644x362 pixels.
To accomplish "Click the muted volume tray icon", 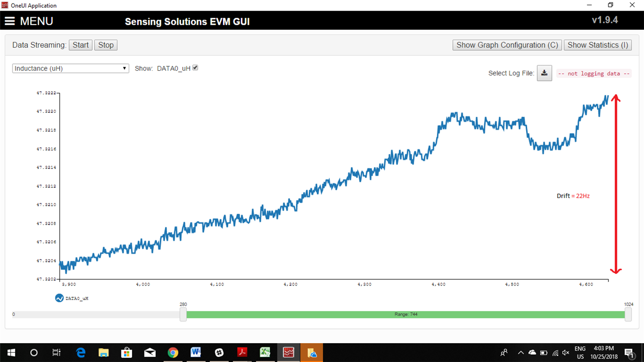I will click(566, 353).
